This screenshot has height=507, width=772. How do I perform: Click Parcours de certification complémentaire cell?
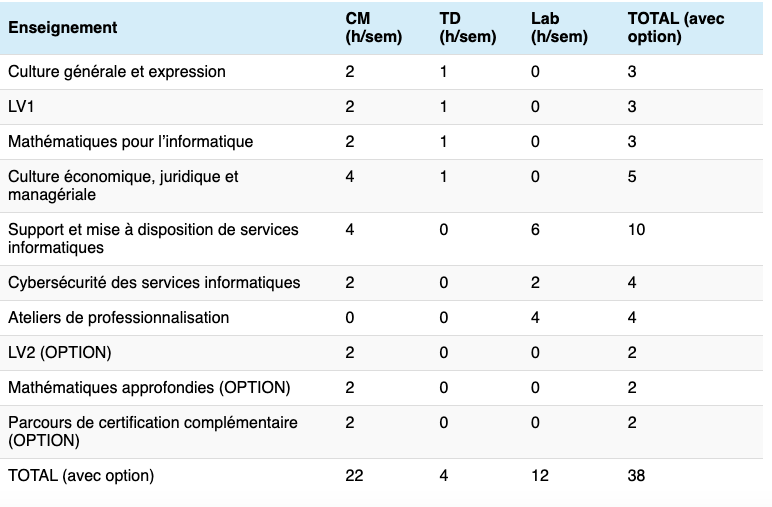coord(152,432)
